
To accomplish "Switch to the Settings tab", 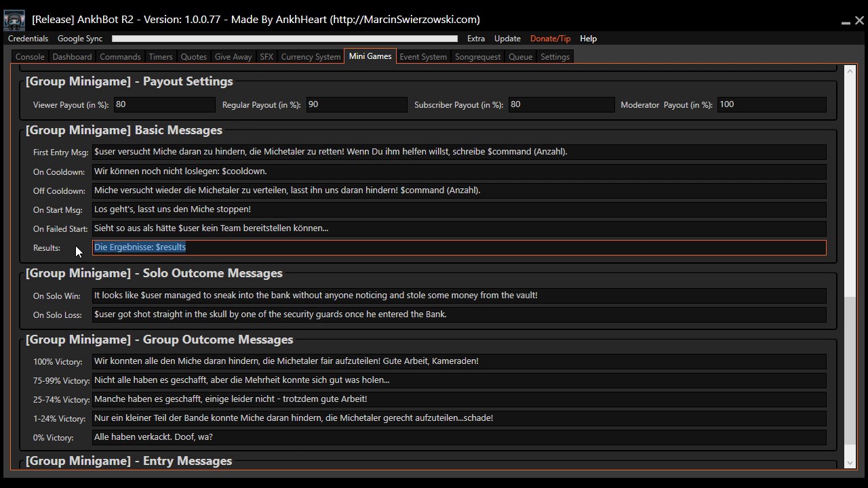I will tap(555, 57).
